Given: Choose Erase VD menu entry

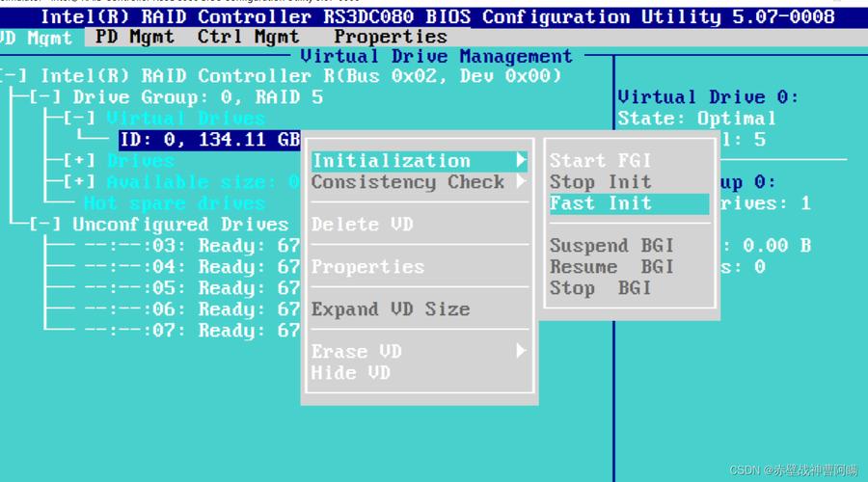Looking at the screenshot, I should tap(357, 352).
